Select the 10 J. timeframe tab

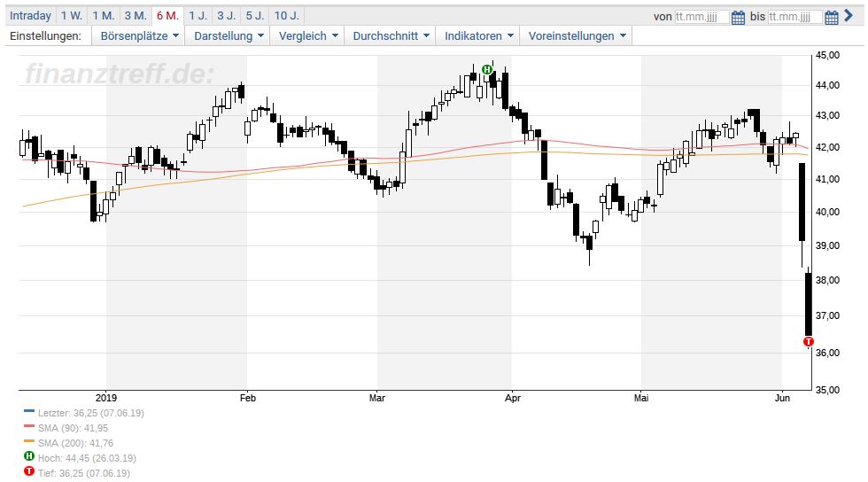(x=287, y=16)
